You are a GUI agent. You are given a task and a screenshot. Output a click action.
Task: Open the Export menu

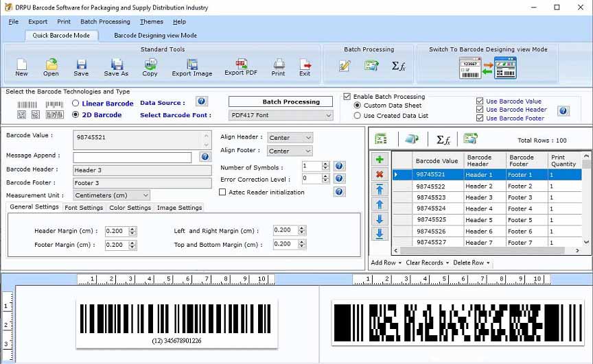(38, 21)
